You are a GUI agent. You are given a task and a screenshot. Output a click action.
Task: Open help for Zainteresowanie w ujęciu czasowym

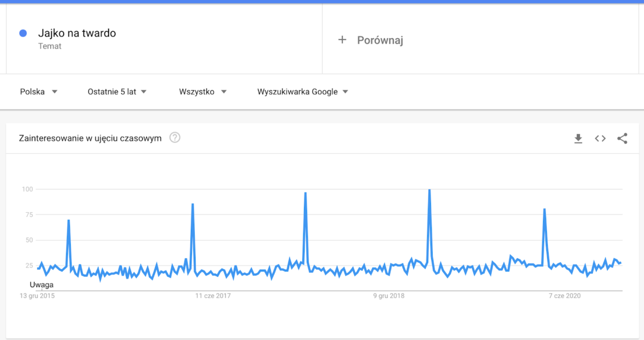pyautogui.click(x=175, y=138)
